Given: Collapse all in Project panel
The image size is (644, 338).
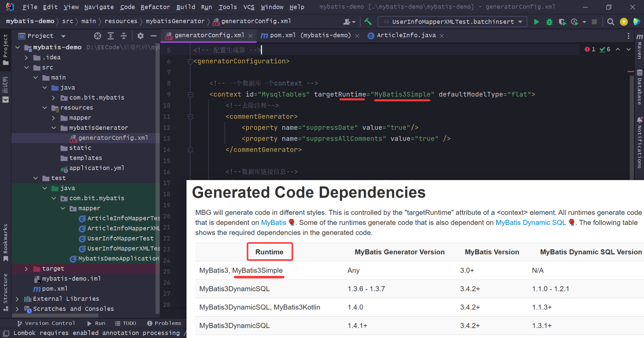Looking at the screenshot, I should [124, 36].
